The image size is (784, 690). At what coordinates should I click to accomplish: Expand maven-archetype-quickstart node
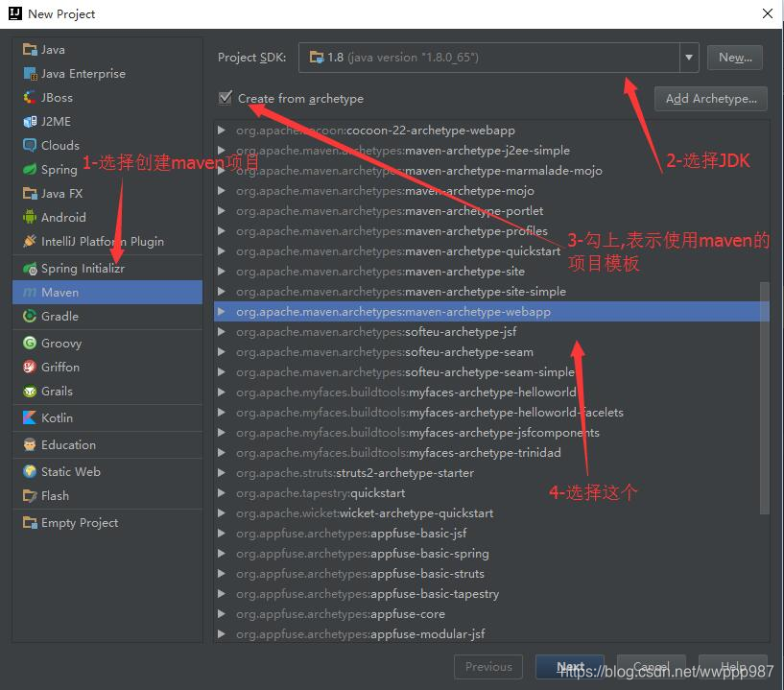pos(221,251)
